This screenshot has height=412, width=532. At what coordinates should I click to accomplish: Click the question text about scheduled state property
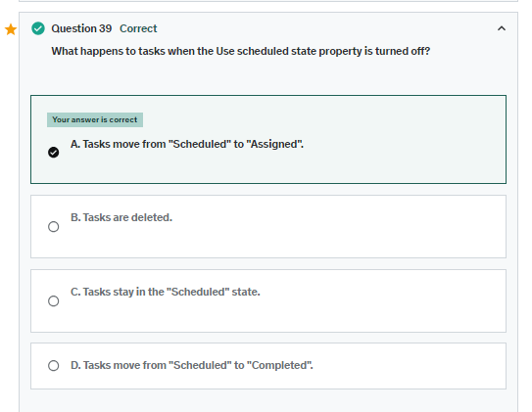coord(241,51)
